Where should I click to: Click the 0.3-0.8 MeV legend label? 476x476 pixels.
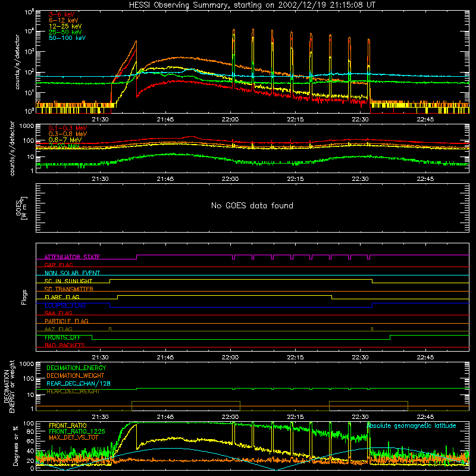pyautogui.click(x=68, y=134)
